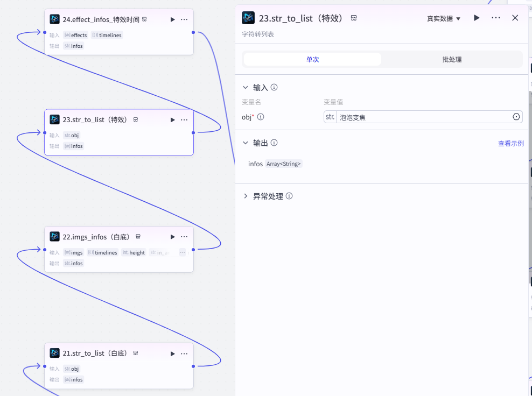Image resolution: width=532 pixels, height=396 pixels.
Task: Click the comment icon beside the 23.str_to_list panel title
Action: click(x=354, y=18)
